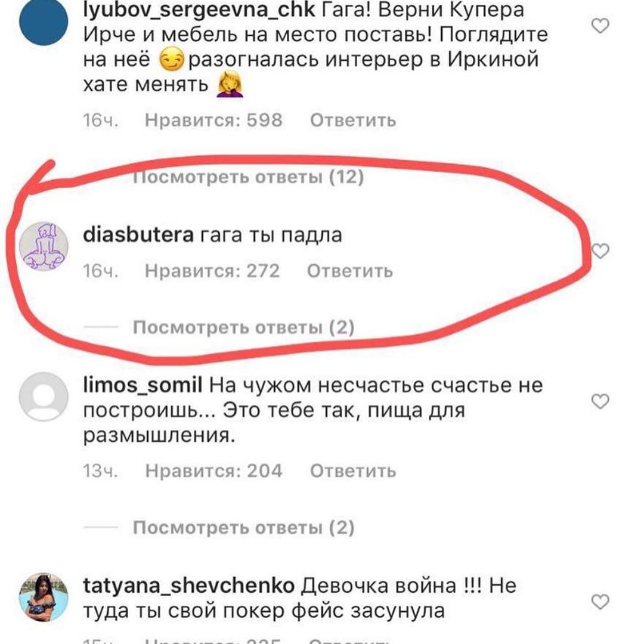644x644 pixels.
Task: Open diasbutera's sketch profile avatar
Action: [x=44, y=246]
